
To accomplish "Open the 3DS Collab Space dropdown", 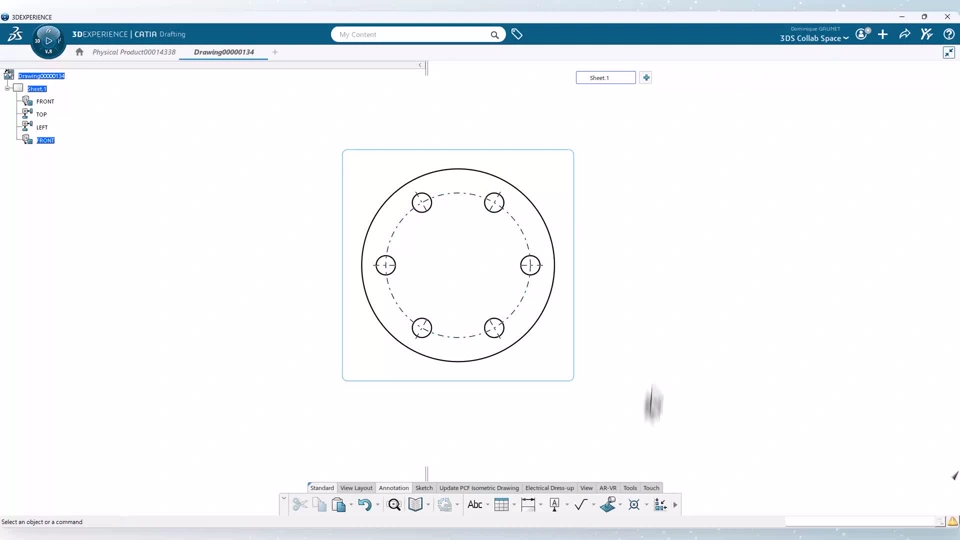I will (814, 38).
